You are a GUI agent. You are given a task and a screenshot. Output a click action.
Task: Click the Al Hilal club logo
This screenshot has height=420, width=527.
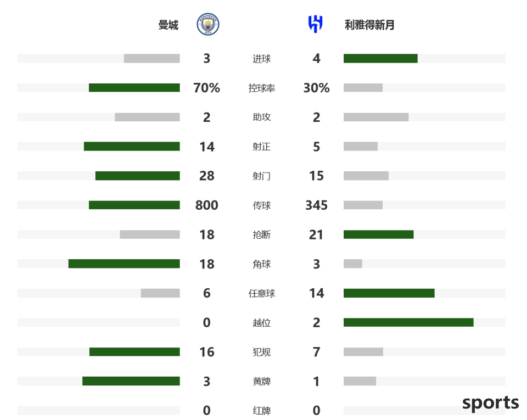(316, 24)
